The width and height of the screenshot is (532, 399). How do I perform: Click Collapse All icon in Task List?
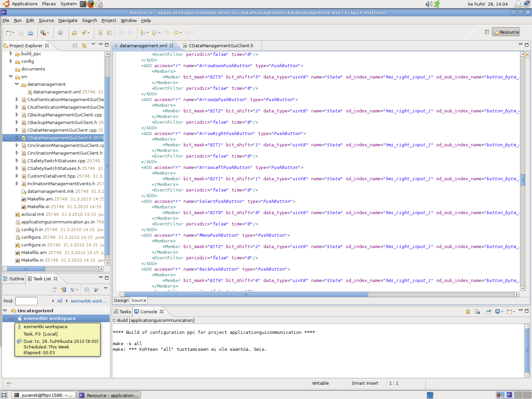[x=87, y=290]
